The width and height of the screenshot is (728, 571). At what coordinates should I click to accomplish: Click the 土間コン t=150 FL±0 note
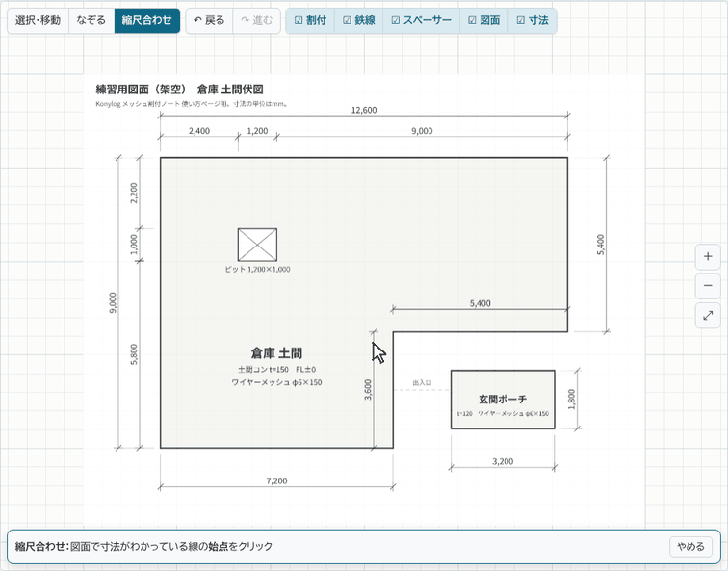[x=276, y=370]
